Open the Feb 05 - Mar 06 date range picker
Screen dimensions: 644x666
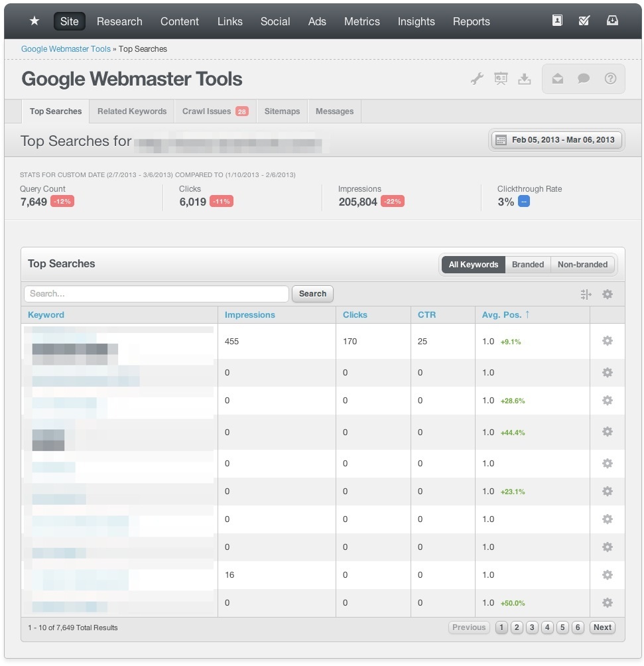point(556,140)
